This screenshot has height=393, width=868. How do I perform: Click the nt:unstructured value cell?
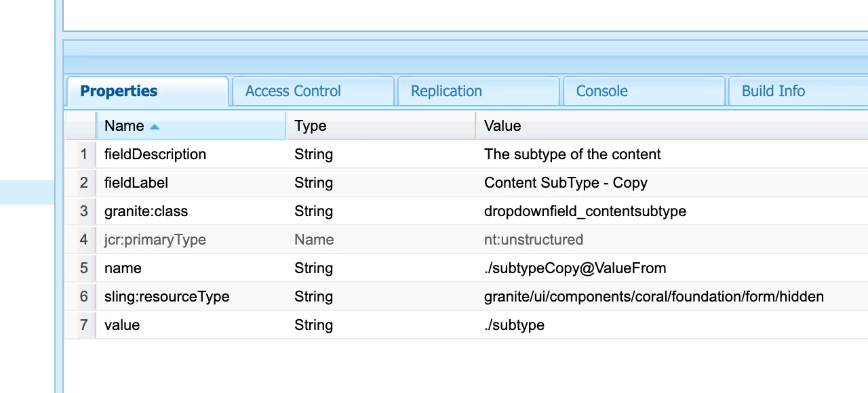point(534,240)
